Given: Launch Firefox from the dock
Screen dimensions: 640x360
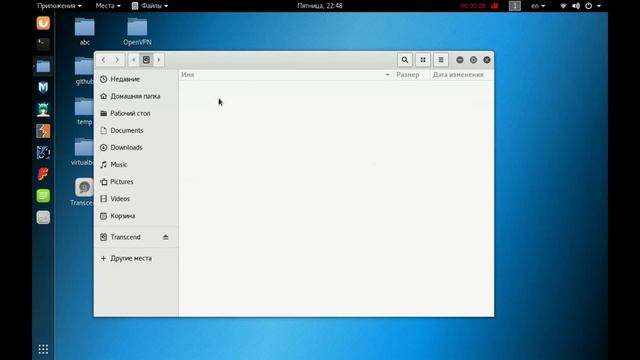Looking at the screenshot, I should tap(43, 23).
